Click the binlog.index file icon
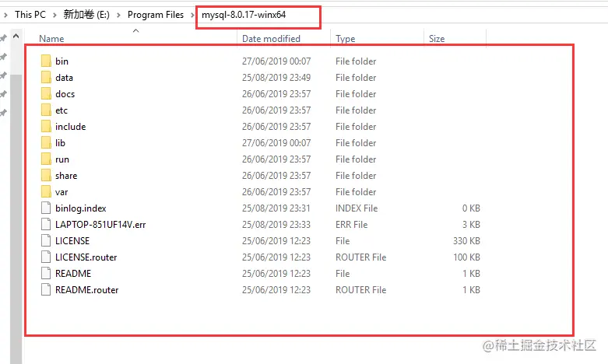Image resolution: width=608 pixels, height=364 pixels. 46,208
